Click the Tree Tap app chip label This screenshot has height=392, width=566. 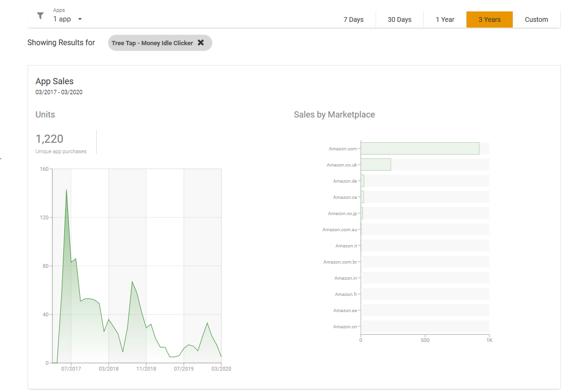point(152,43)
